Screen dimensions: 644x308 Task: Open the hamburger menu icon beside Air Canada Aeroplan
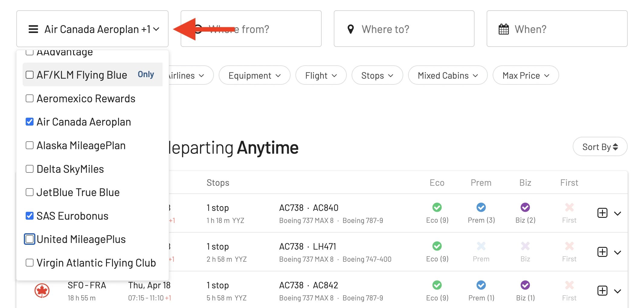[x=33, y=29]
